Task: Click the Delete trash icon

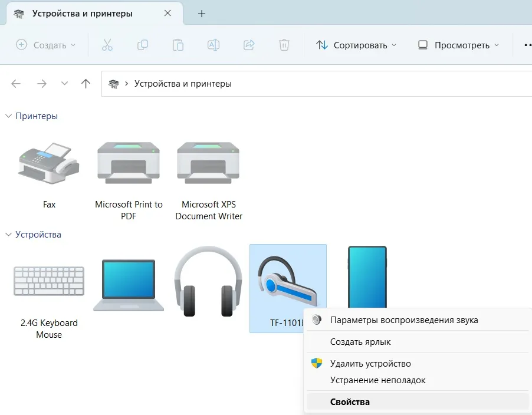Action: tap(284, 45)
